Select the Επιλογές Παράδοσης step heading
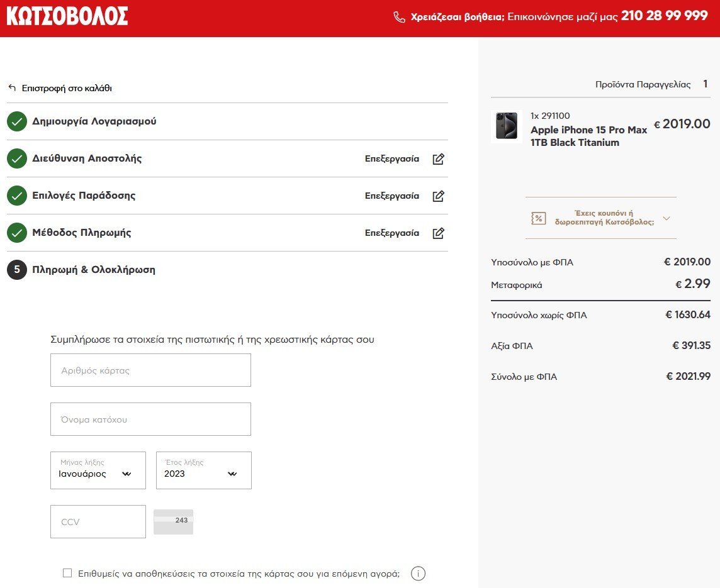This screenshot has width=720, height=588. pos(84,196)
